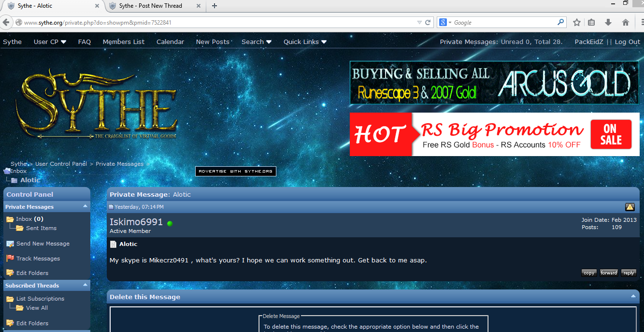The image size is (644, 332).
Task: Open the Sythe breadcrumb link
Action: [x=19, y=164]
